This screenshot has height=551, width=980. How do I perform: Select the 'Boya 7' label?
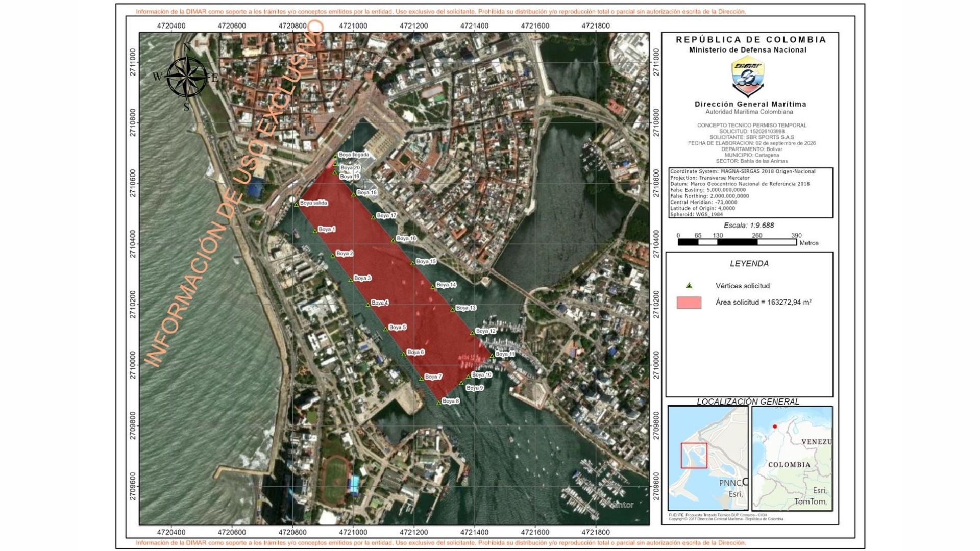click(x=433, y=377)
